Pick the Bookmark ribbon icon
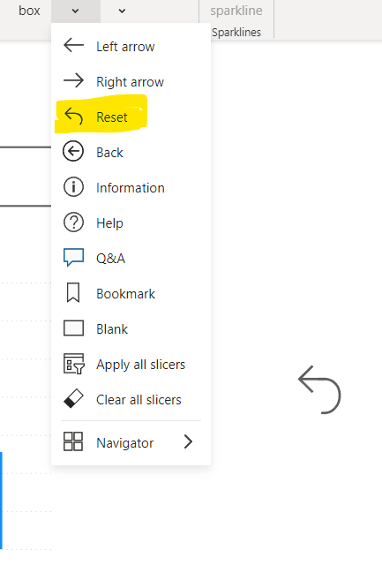Viewport: 382px width, 588px height. pos(73,292)
